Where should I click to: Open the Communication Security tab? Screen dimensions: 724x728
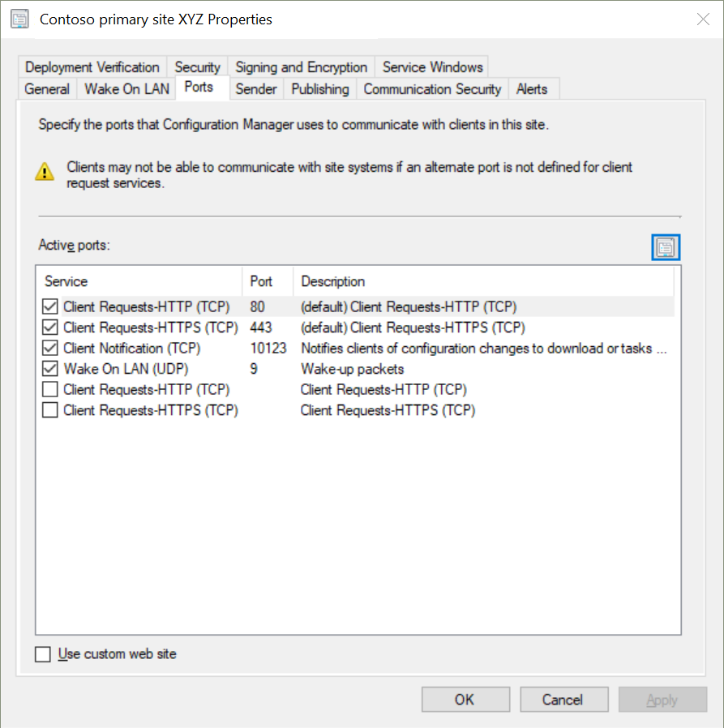point(432,88)
